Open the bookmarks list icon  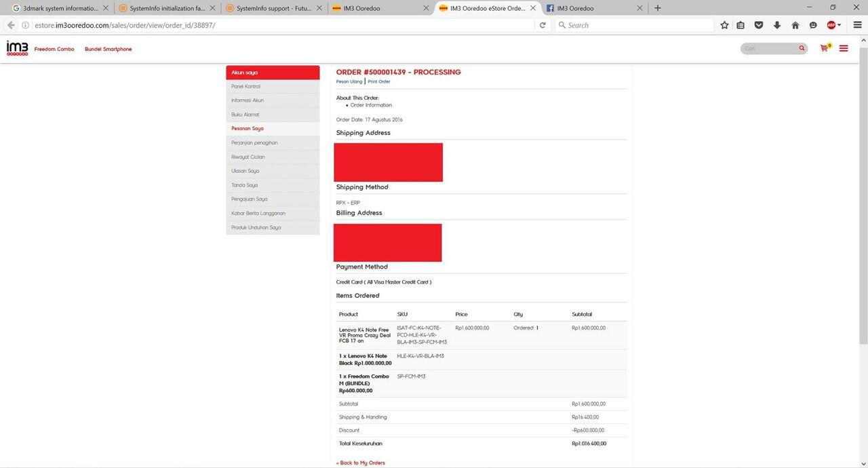[x=741, y=25]
